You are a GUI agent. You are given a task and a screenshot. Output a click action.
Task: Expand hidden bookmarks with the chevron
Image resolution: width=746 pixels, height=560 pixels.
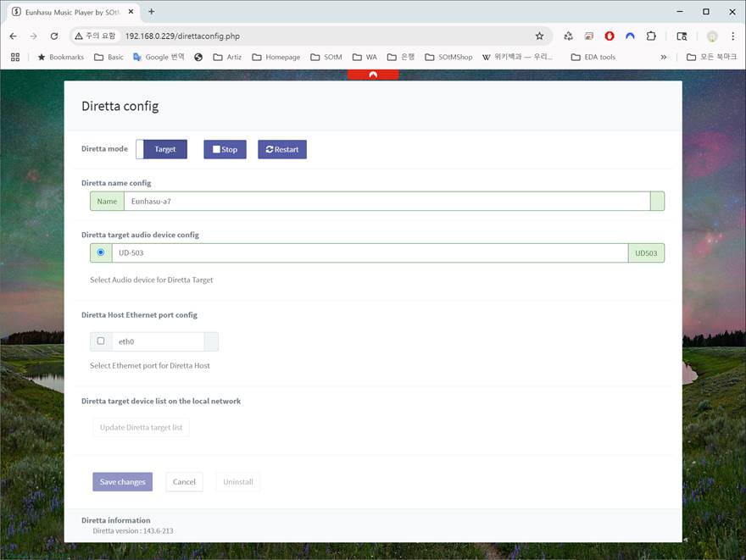(x=663, y=57)
